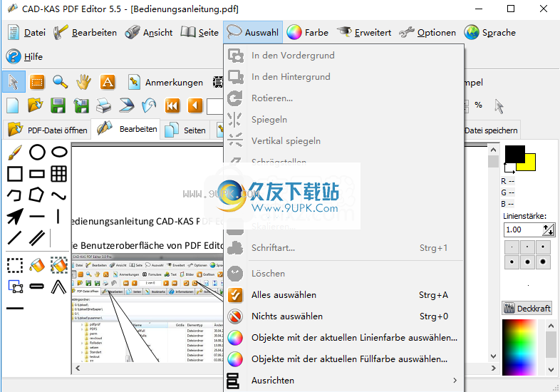Save document with green floppy disk

[x=58, y=105]
